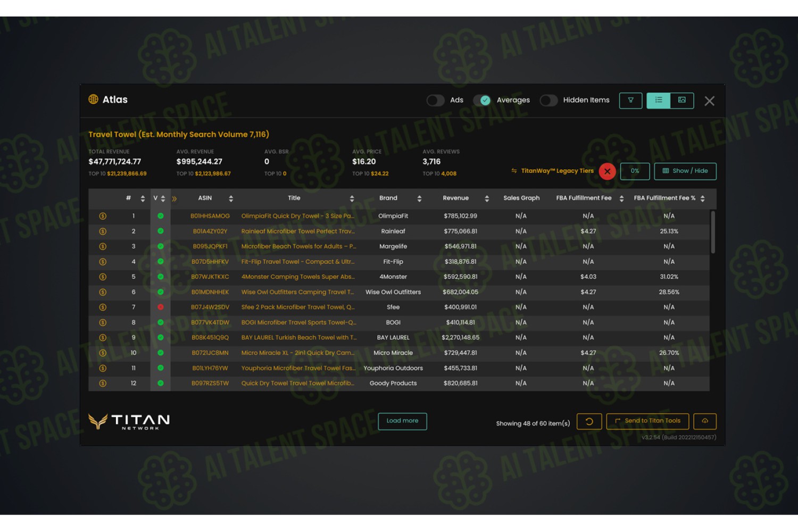Click the Titan Network logo

click(129, 421)
